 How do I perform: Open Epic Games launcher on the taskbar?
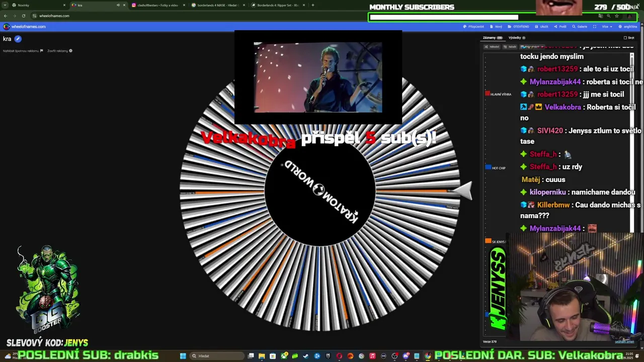tap(328, 356)
